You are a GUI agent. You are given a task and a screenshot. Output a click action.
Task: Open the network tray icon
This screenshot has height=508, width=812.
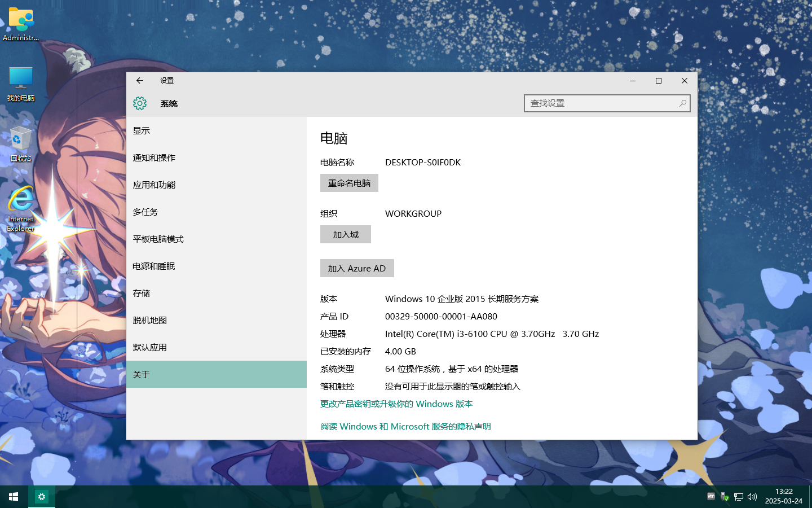click(739, 497)
